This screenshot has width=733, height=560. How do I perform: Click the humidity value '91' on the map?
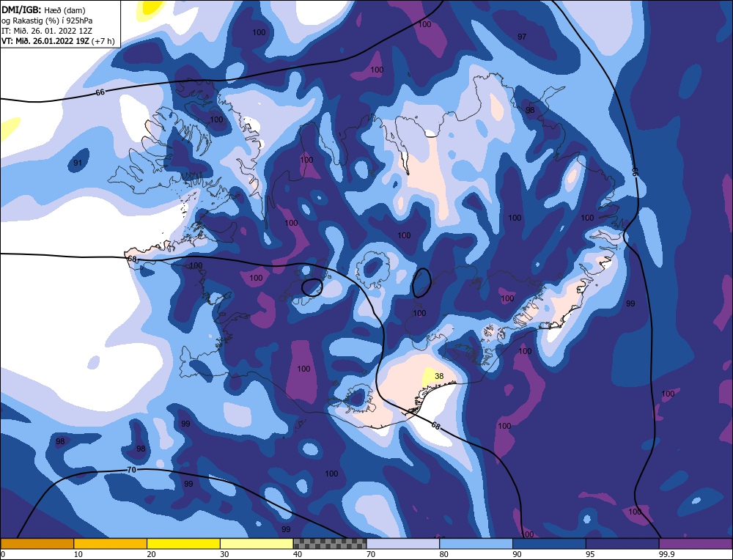tap(78, 163)
